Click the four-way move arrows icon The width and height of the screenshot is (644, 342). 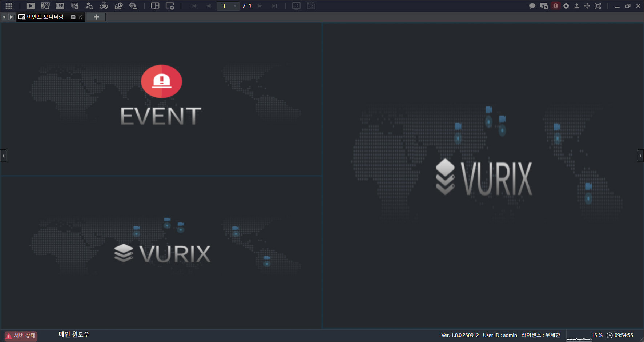tap(587, 6)
